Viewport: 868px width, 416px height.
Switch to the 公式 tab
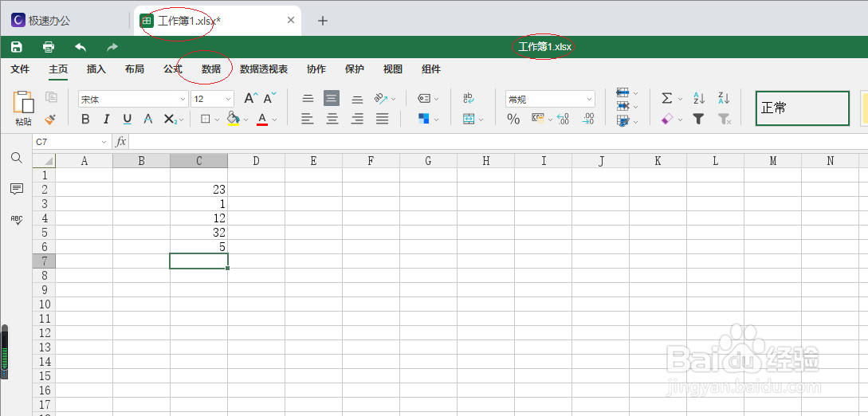173,69
